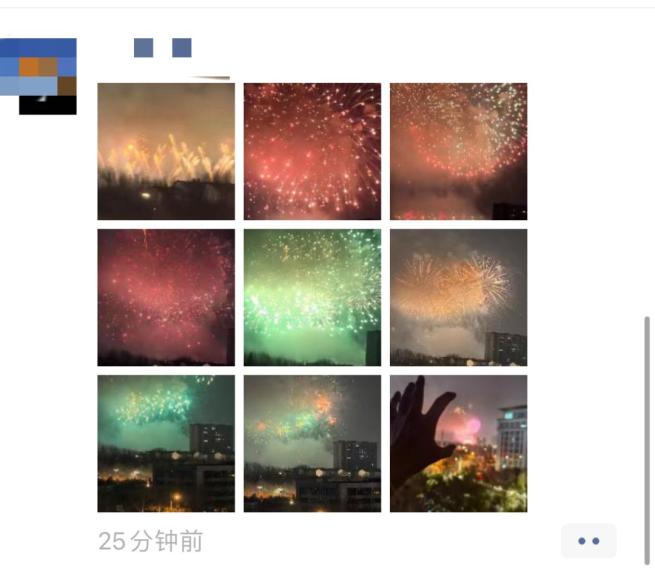Open the orange chrysanthemum firework photo
This screenshot has width=655, height=568.
[459, 297]
